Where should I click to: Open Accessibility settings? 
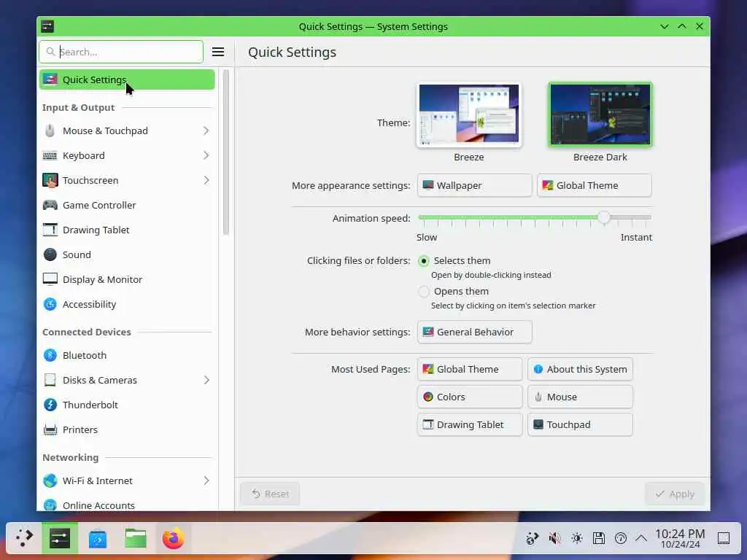coord(127,304)
